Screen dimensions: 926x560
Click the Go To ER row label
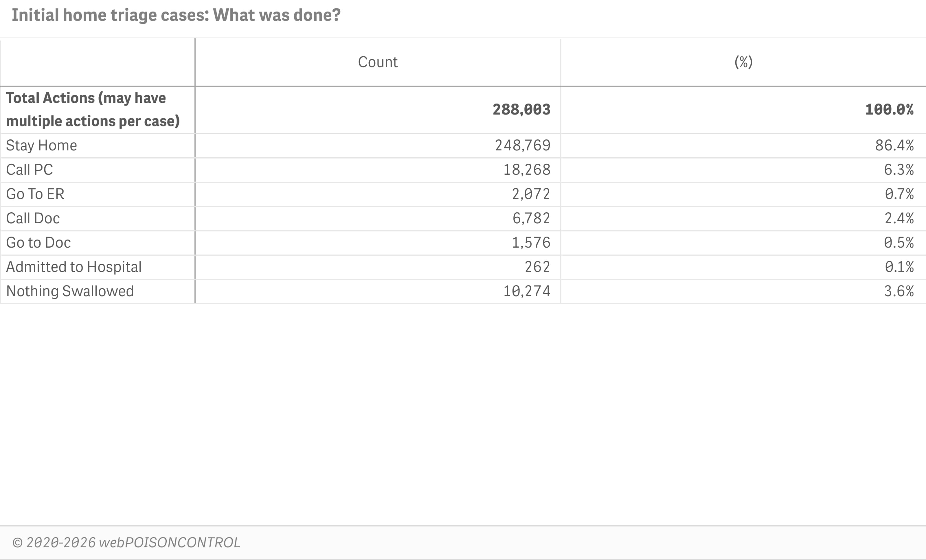click(35, 194)
